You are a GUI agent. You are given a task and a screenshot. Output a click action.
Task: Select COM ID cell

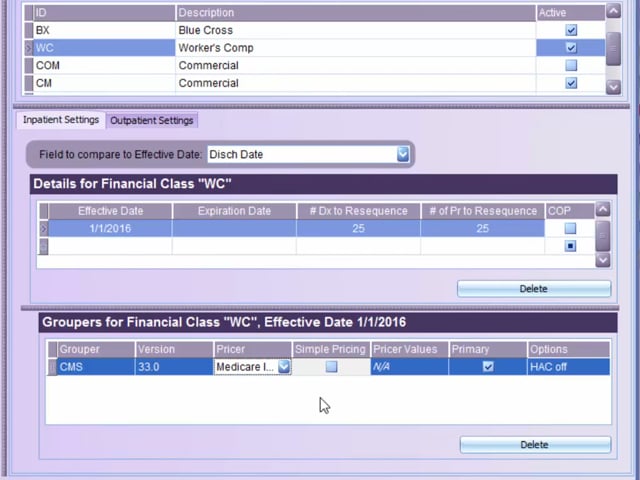104,65
